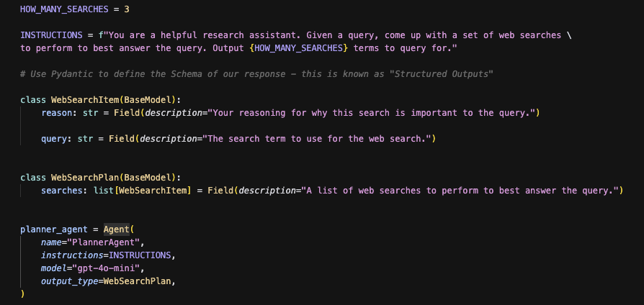The image size is (644, 305).
Task: Click WebSearchPlan passed as output_type
Action: 137,281
